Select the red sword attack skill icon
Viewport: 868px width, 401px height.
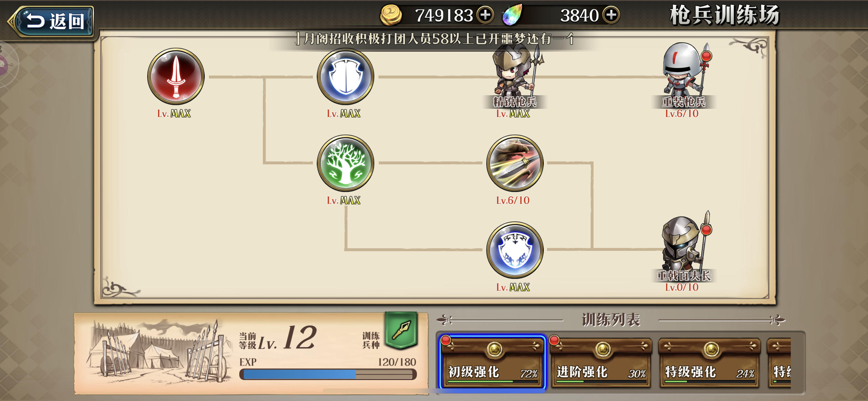point(176,76)
